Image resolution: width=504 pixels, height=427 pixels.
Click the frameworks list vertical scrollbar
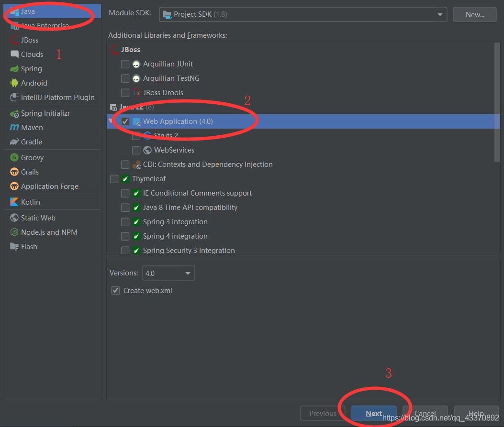point(497,102)
